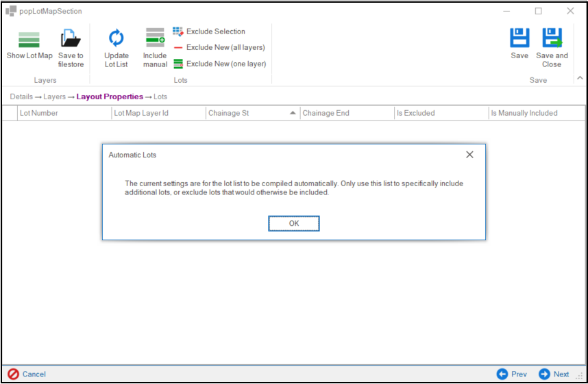Image resolution: width=588 pixels, height=384 pixels.
Task: Click the Lot Number column header
Action: (39, 113)
